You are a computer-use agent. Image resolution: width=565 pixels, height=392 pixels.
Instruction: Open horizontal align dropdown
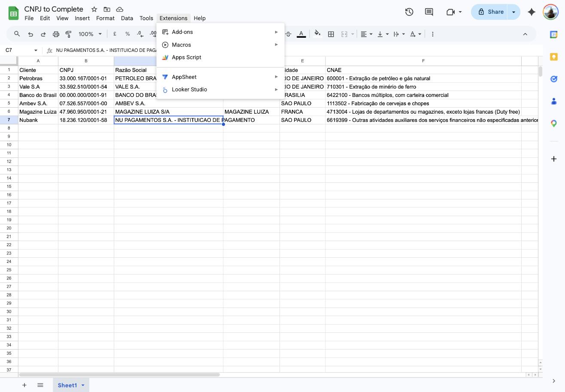pyautogui.click(x=366, y=34)
